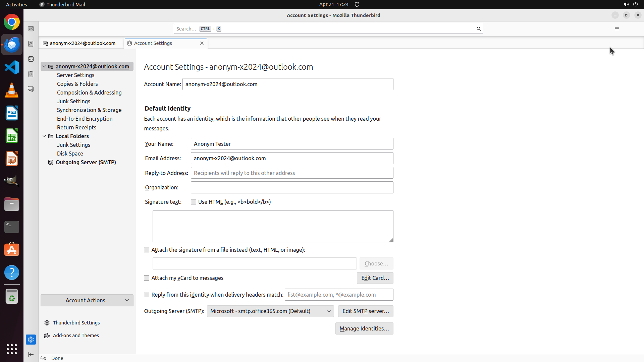Image resolution: width=644 pixels, height=362 pixels.
Task: Enable the Use HTML signature checkbox
Action: [x=194, y=202]
